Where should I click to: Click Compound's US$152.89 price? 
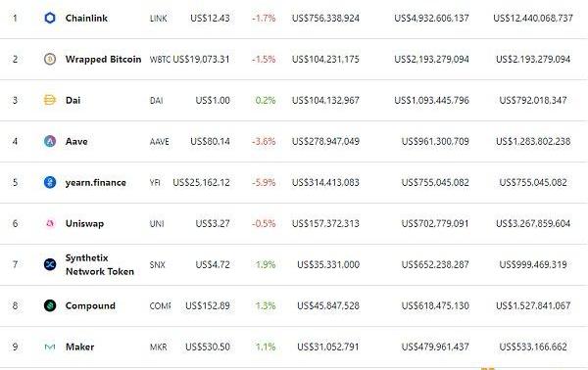tap(208, 306)
